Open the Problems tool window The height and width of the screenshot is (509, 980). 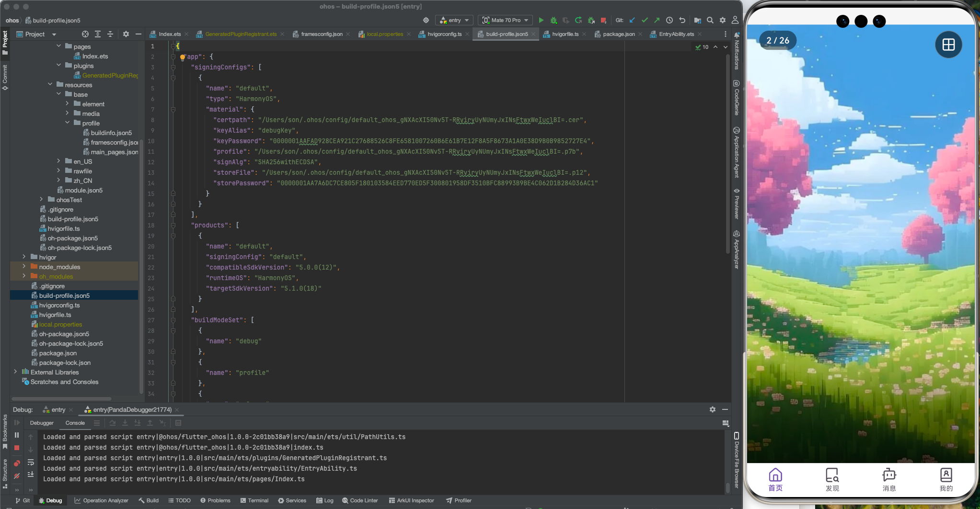click(215, 500)
